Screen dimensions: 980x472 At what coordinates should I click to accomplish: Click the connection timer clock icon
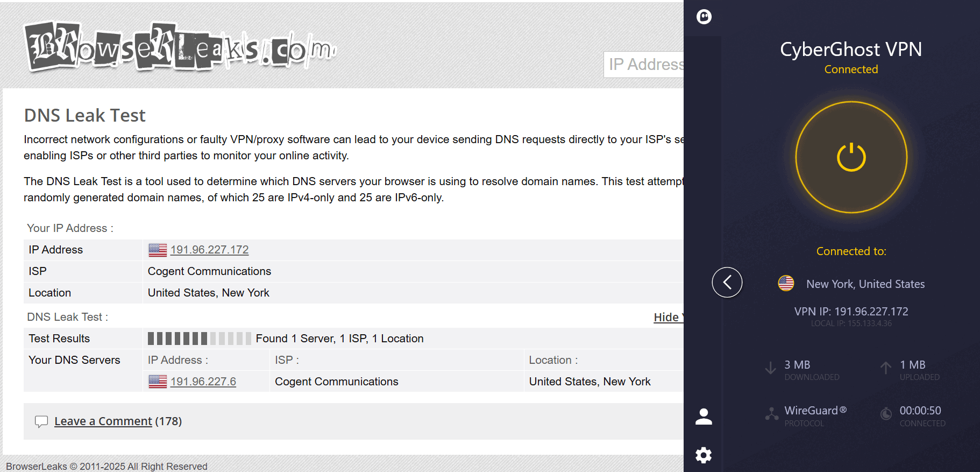(886, 414)
